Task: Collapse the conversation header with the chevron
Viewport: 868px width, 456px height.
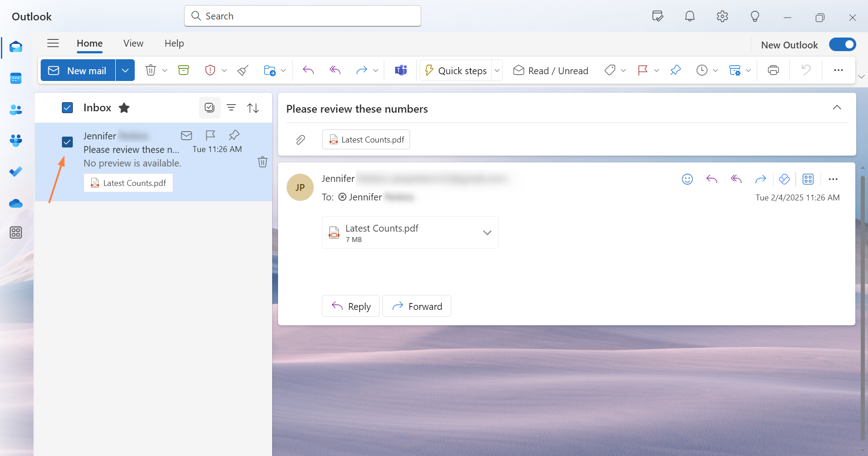Action: (x=837, y=108)
